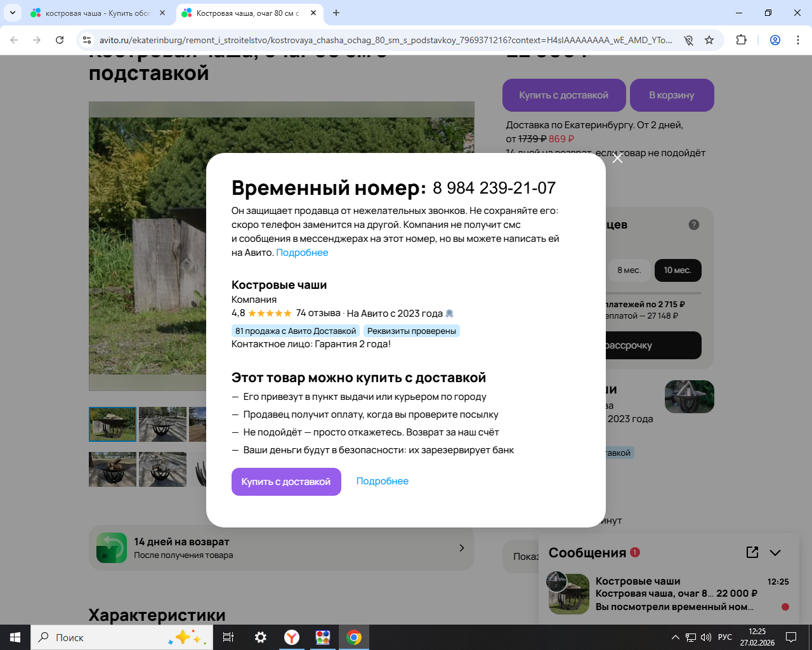The width and height of the screenshot is (812, 650).
Task: Open the 'Костровые чаши' message conversation
Action: click(669, 594)
